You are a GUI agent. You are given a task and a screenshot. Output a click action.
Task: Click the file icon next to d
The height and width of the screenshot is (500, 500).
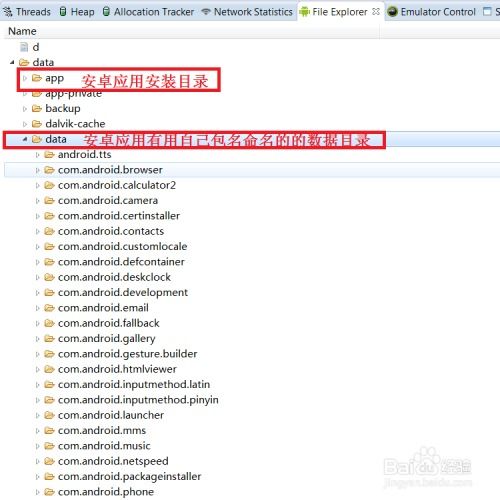(24, 47)
